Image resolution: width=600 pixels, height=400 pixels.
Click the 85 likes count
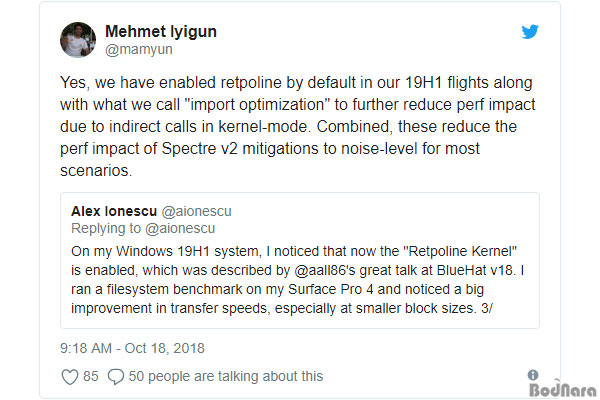pyautogui.click(x=91, y=376)
